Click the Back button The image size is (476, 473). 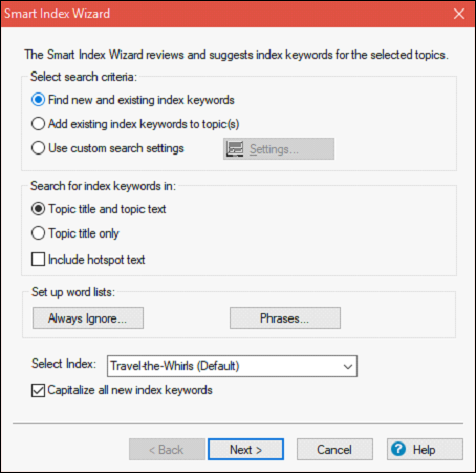pyautogui.click(x=167, y=449)
